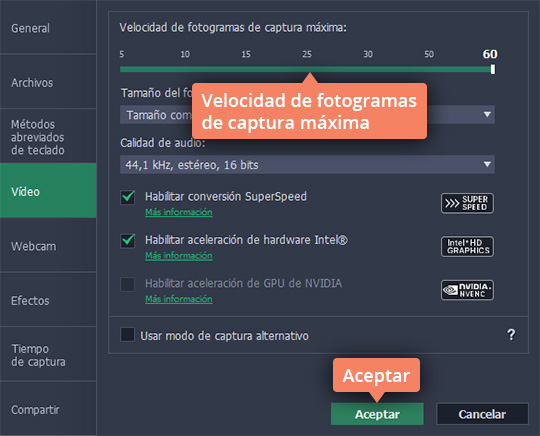This screenshot has width=540, height=436.
Task: Enable alternative capture mode checkbox
Action: pyautogui.click(x=127, y=334)
